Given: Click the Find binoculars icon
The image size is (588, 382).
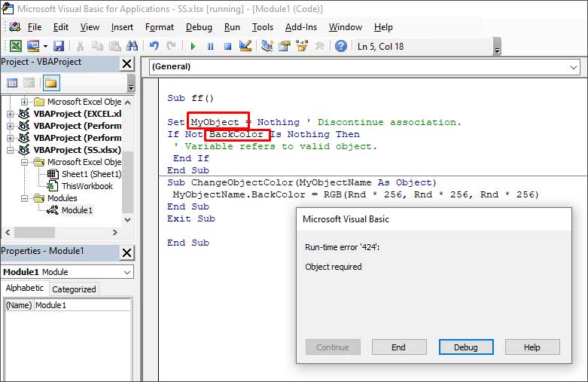Looking at the screenshot, I should point(133,47).
